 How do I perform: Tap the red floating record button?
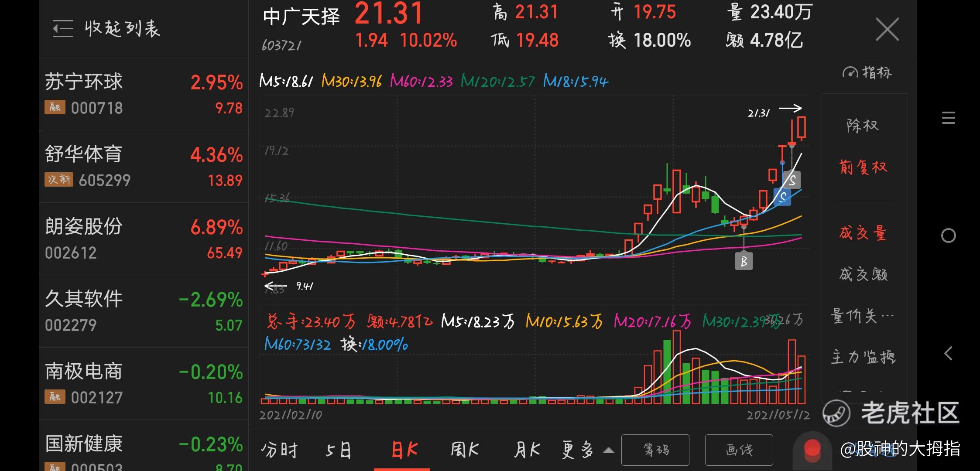click(x=812, y=449)
